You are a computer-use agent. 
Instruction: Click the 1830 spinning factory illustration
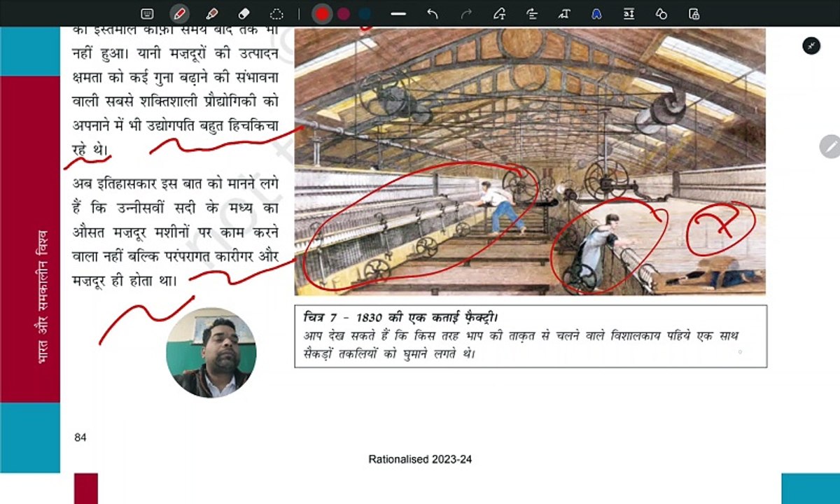click(530, 161)
